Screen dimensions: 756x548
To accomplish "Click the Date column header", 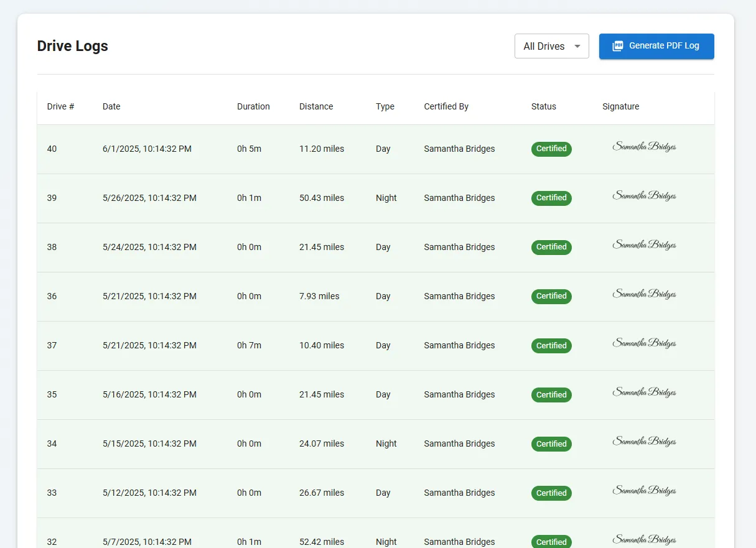I will coord(111,106).
